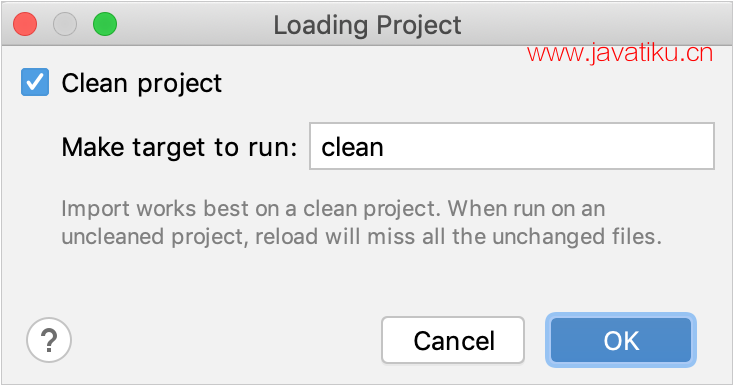This screenshot has height=386, width=734.
Task: Open the www.javatiku.cn watermark link
Action: click(620, 53)
